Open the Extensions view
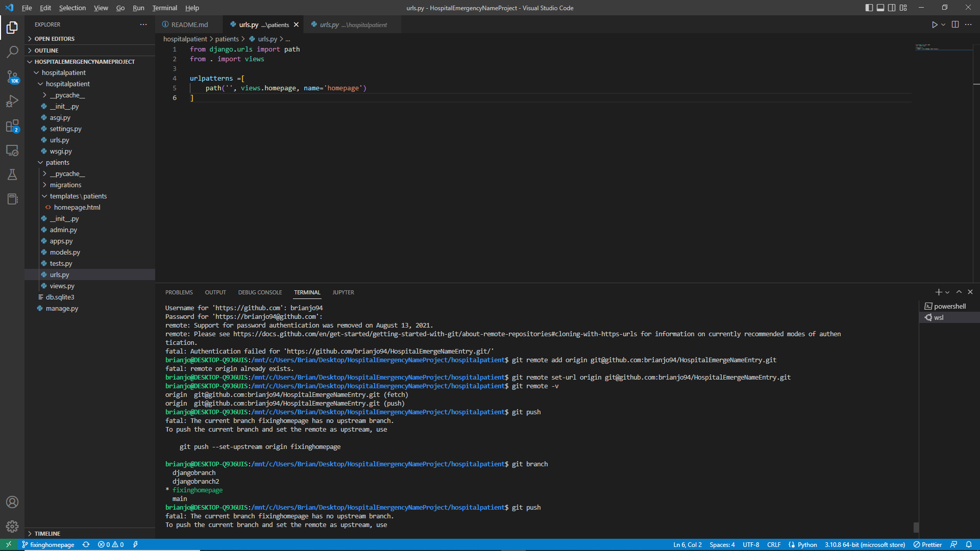This screenshot has height=551, width=980. pyautogui.click(x=12, y=126)
